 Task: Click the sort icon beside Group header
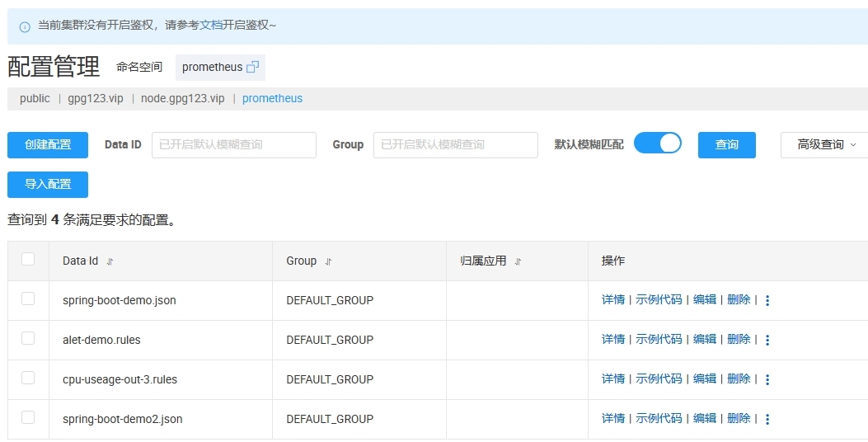328,261
